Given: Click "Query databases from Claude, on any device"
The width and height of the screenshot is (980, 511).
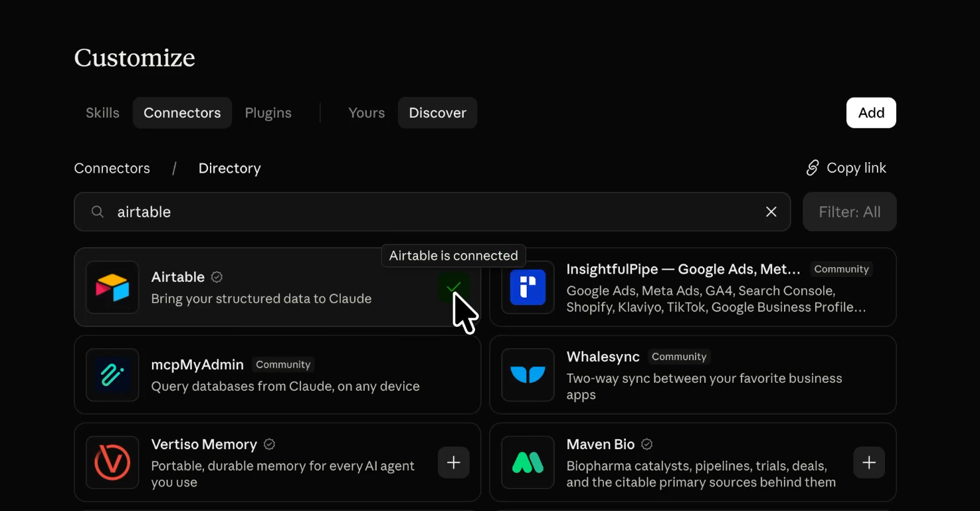Looking at the screenshot, I should pos(286,386).
